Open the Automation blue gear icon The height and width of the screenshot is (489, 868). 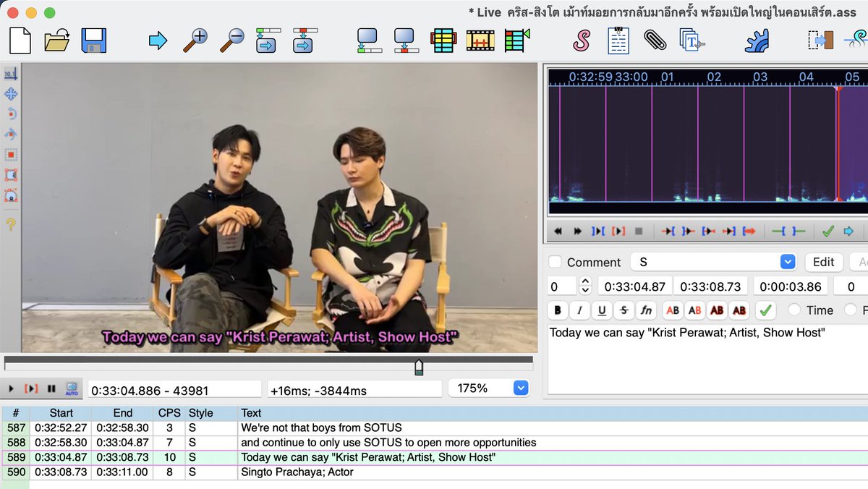pos(757,41)
